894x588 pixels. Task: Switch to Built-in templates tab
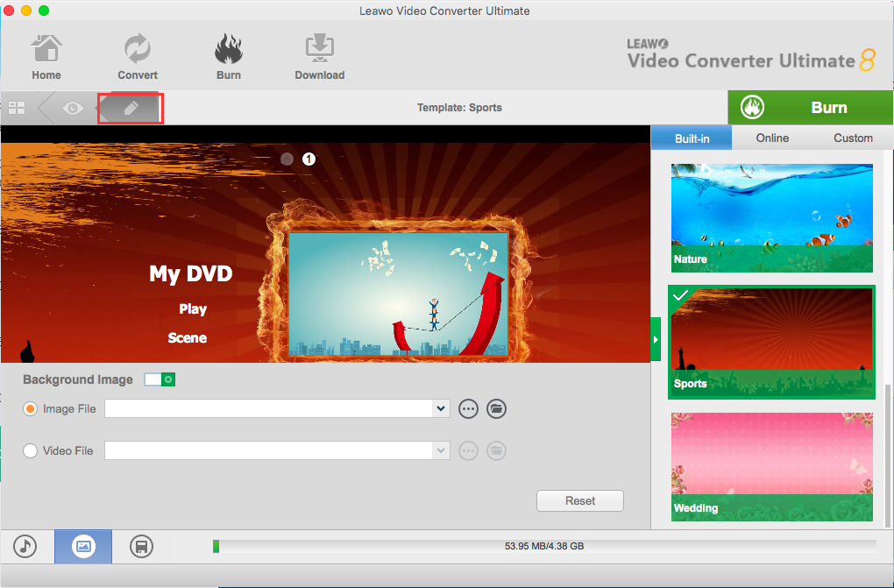[692, 138]
